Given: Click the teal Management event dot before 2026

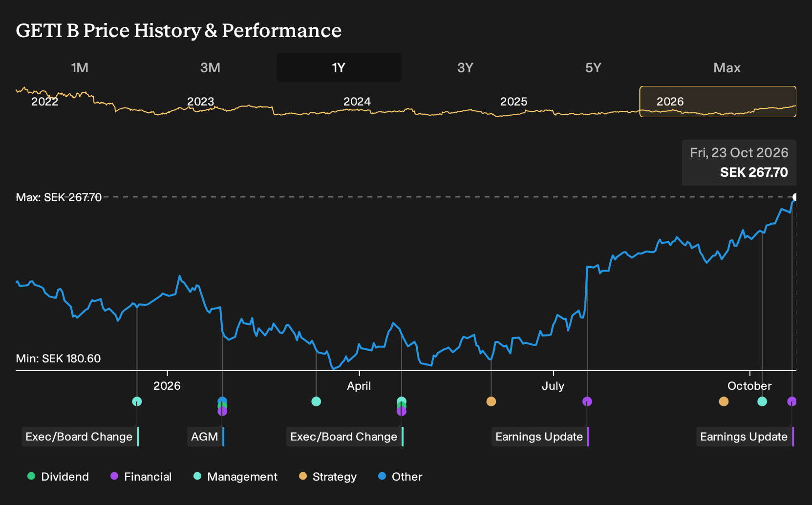Looking at the screenshot, I should (x=137, y=401).
